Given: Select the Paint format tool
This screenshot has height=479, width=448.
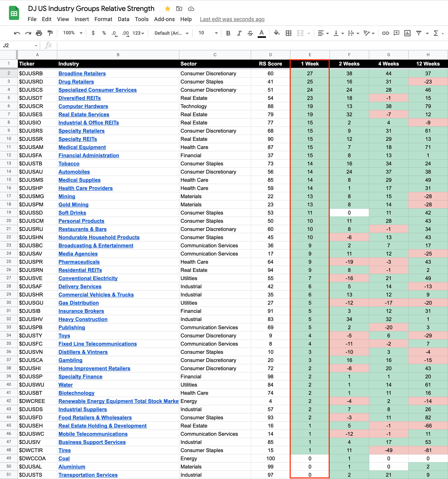Looking at the screenshot, I should (x=50, y=33).
